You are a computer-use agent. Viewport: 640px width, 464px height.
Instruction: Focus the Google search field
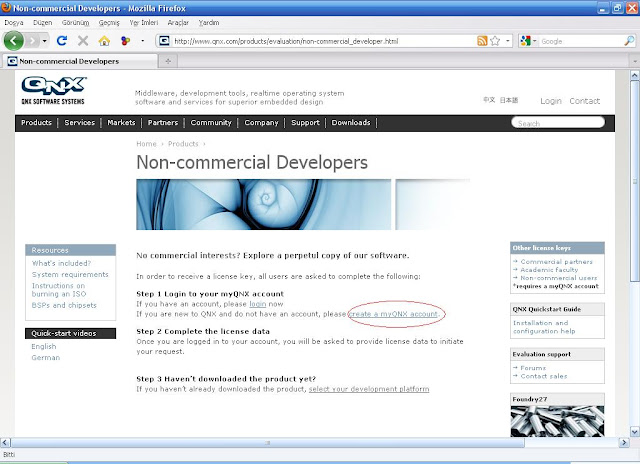tap(581, 41)
